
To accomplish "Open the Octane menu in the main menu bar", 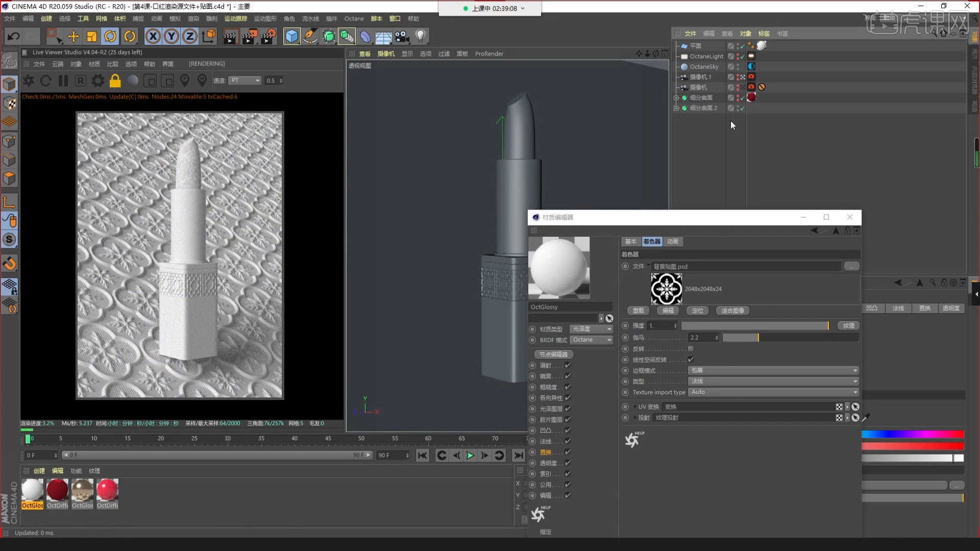I will (x=354, y=18).
